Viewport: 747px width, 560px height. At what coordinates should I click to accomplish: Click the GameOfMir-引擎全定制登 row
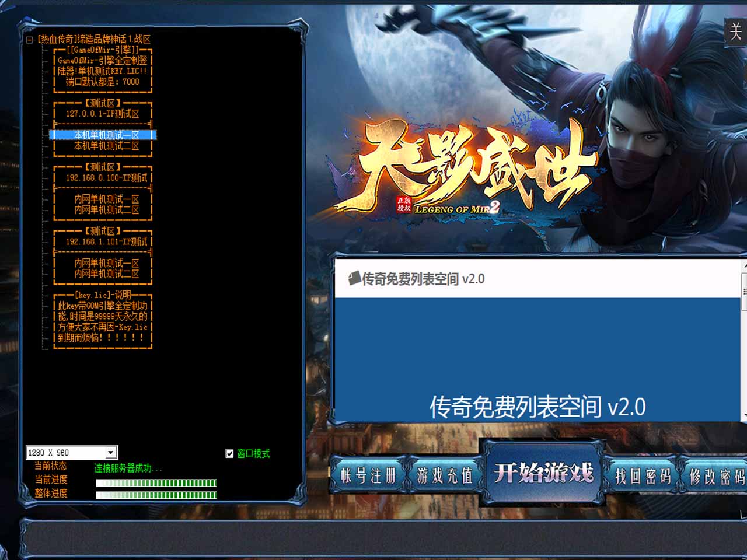pos(103,60)
